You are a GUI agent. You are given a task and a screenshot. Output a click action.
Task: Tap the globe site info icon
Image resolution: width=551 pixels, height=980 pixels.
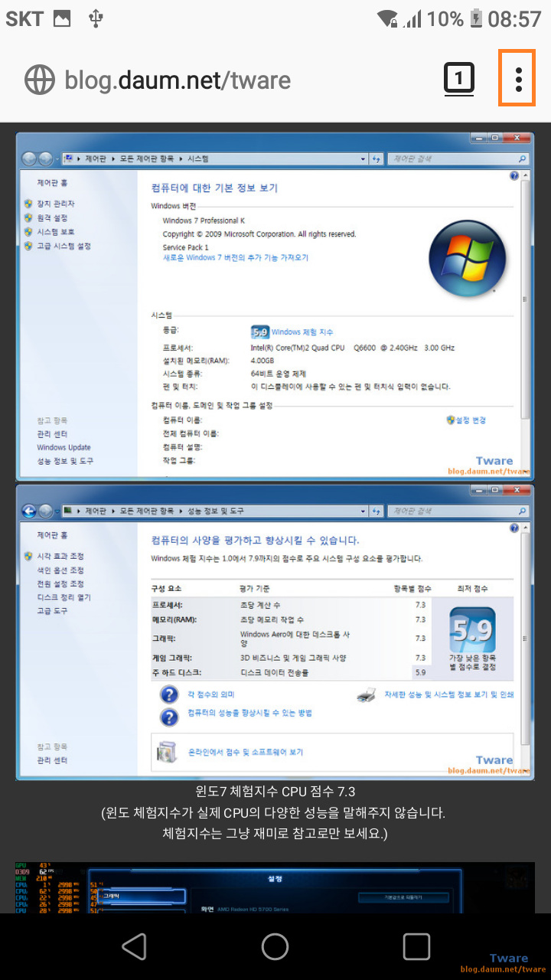coord(39,80)
